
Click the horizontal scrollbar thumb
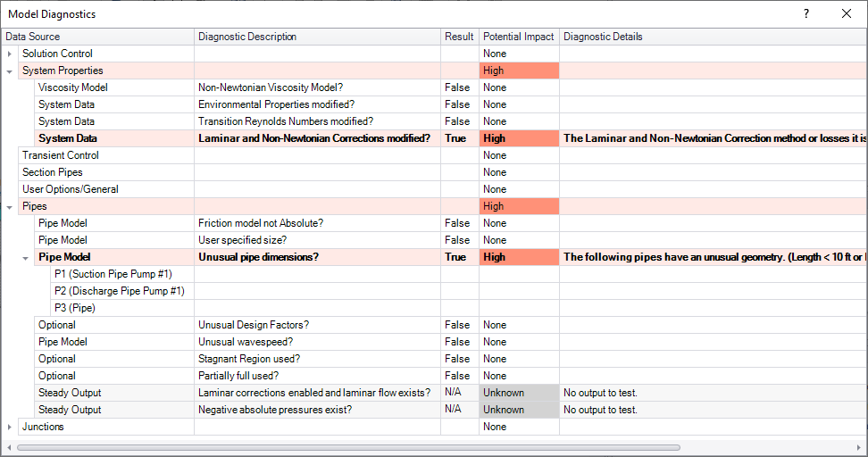click(349, 447)
